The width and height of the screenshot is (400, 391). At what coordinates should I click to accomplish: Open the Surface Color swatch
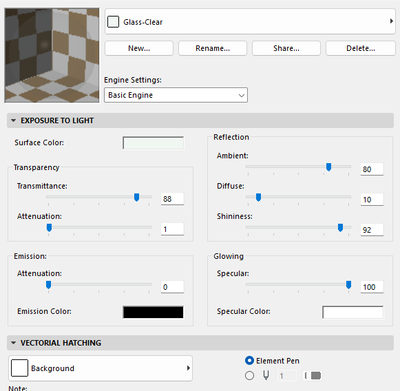153,143
